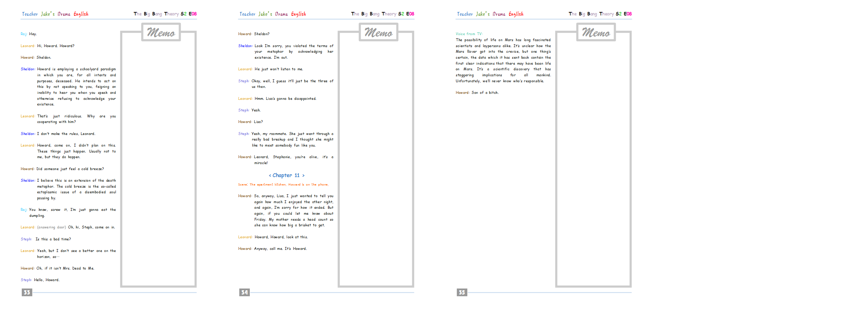868x311 pixels.
Task: Click the scene line 'The apartment kitchen, Howard is on the phone'
Action: coord(283,184)
